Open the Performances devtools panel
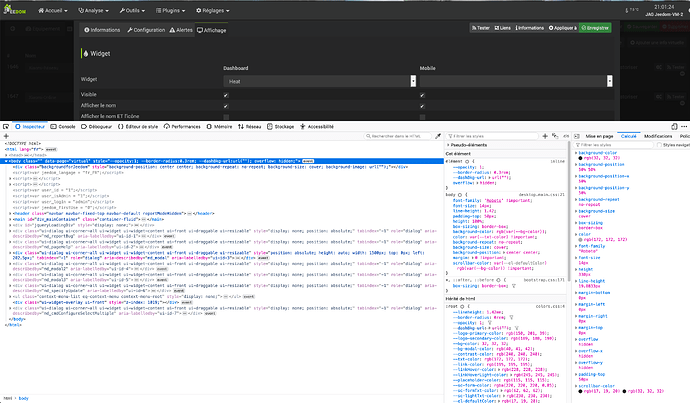This screenshot has width=690, height=403. [x=182, y=127]
